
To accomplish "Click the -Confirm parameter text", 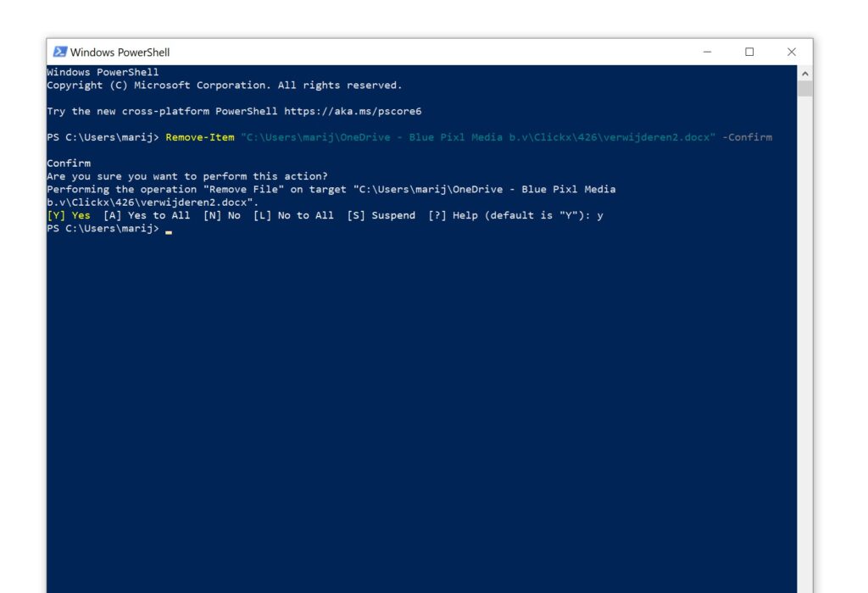I will tap(747, 137).
